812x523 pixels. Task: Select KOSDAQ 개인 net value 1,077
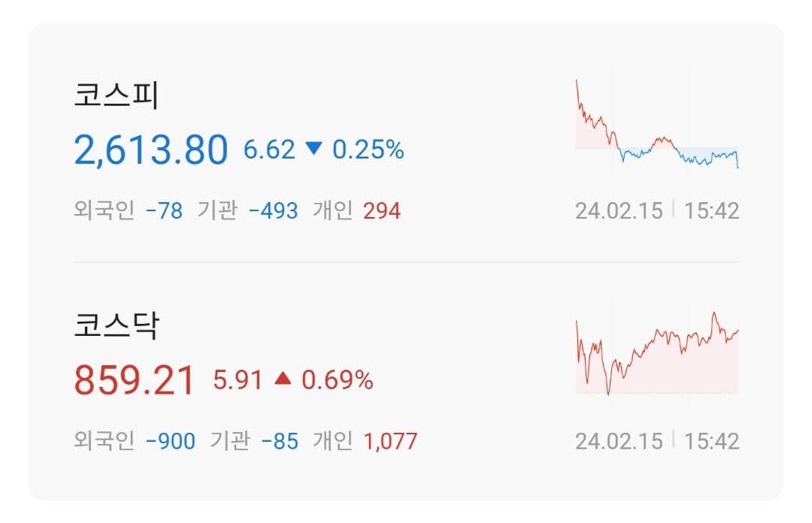pos(390,441)
